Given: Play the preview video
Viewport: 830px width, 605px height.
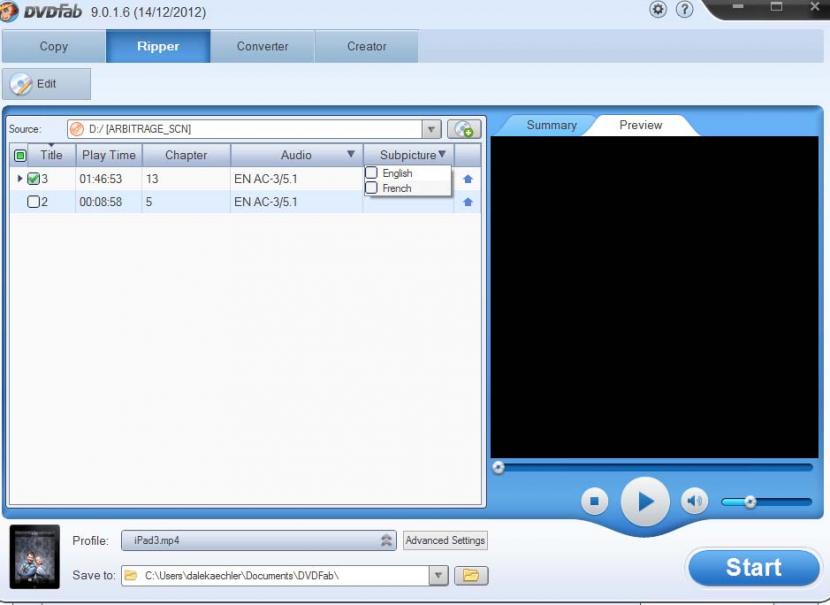Looking at the screenshot, I should [645, 501].
